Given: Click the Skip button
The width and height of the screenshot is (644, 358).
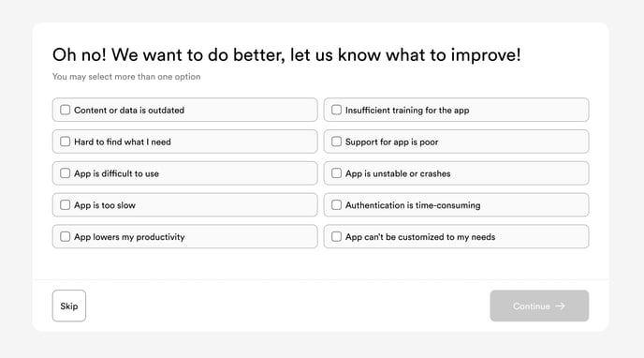Looking at the screenshot, I should 69,306.
